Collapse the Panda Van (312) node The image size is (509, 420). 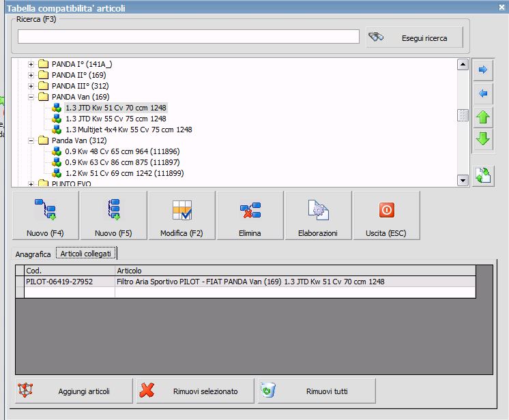click(x=31, y=140)
